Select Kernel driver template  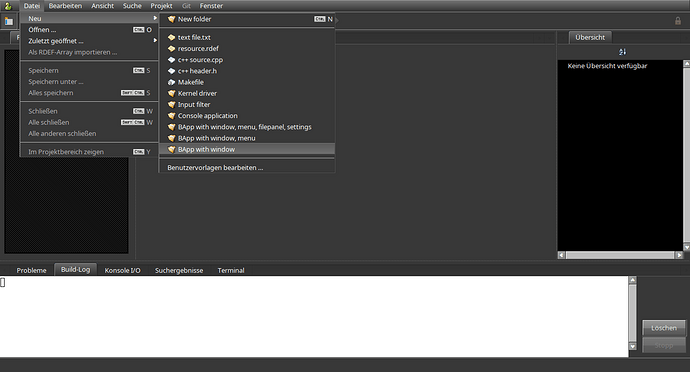tap(247, 93)
